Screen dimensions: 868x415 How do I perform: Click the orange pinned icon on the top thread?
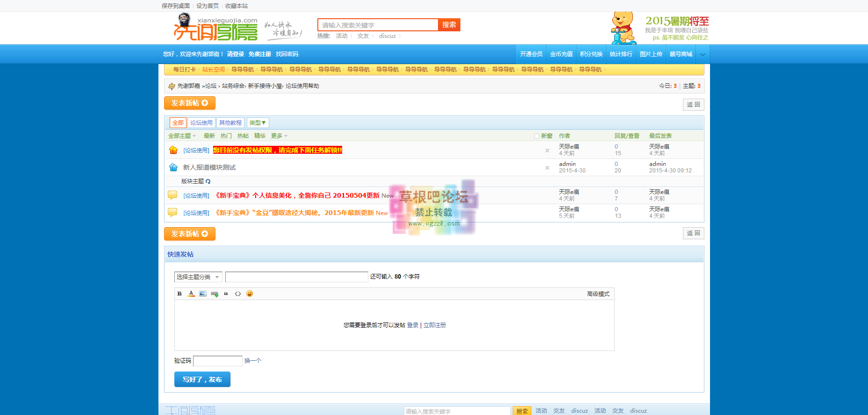pos(173,150)
